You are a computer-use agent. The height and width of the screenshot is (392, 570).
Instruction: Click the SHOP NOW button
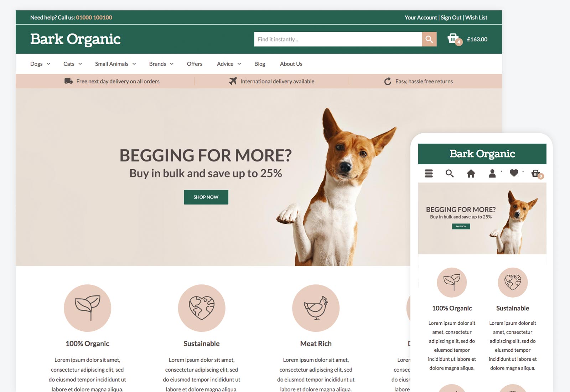206,197
